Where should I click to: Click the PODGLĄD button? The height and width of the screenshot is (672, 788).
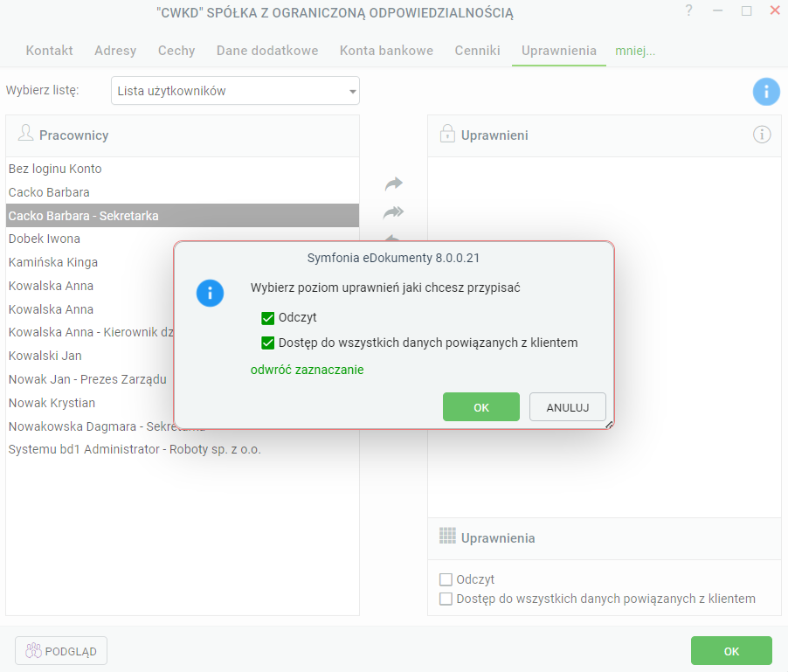coord(61,651)
